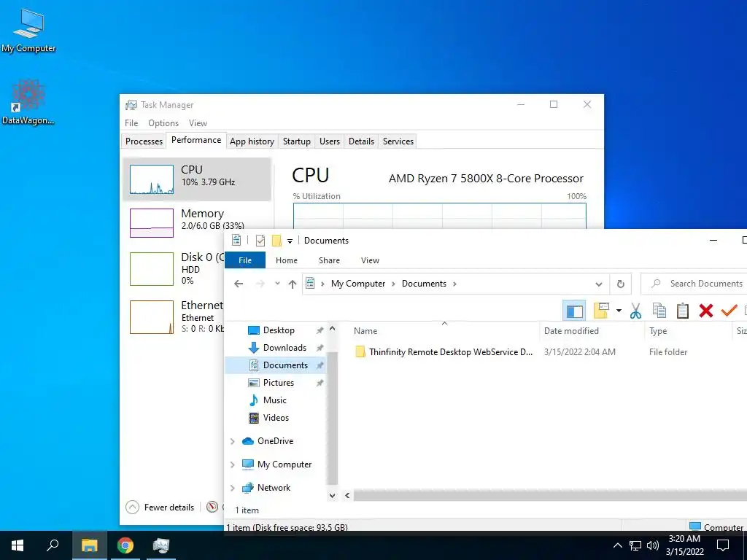
Task: Open Task Manager View menu
Action: click(x=198, y=122)
